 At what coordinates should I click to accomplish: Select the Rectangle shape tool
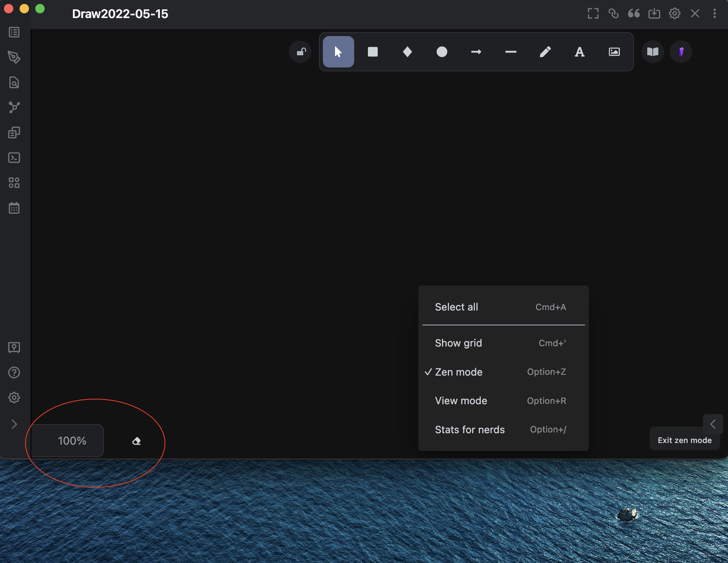(x=373, y=52)
